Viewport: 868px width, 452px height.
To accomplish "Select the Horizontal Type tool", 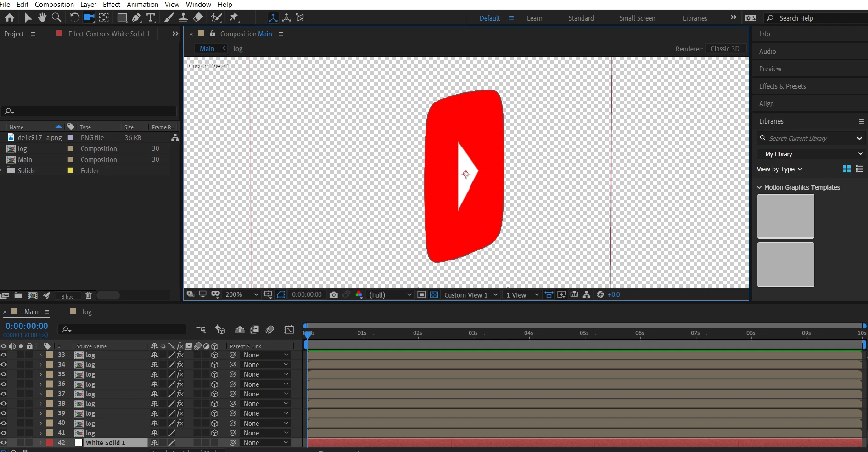I will tap(151, 18).
